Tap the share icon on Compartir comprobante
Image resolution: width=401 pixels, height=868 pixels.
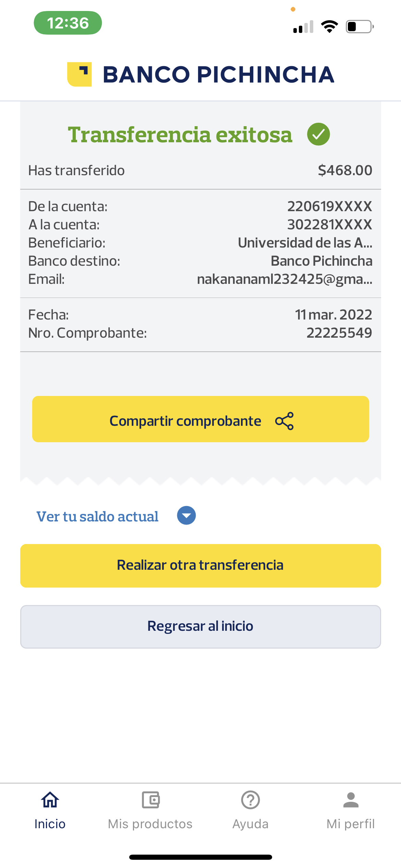pyautogui.click(x=284, y=421)
